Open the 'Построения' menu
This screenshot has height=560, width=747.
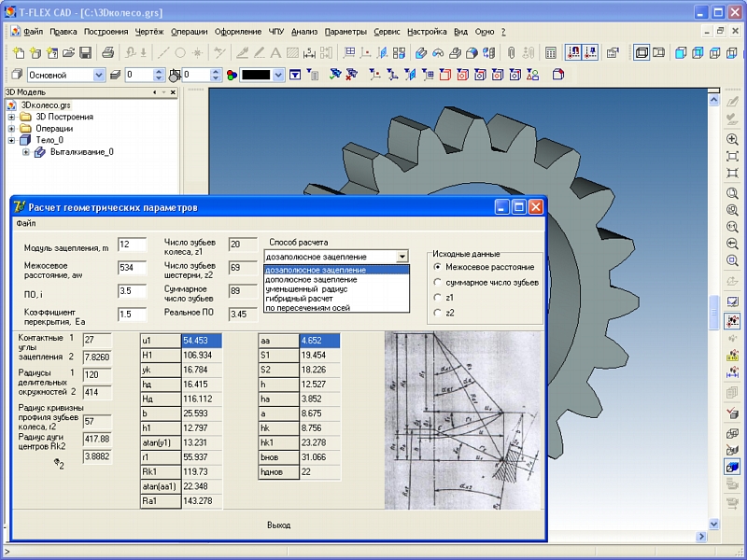pos(106,32)
